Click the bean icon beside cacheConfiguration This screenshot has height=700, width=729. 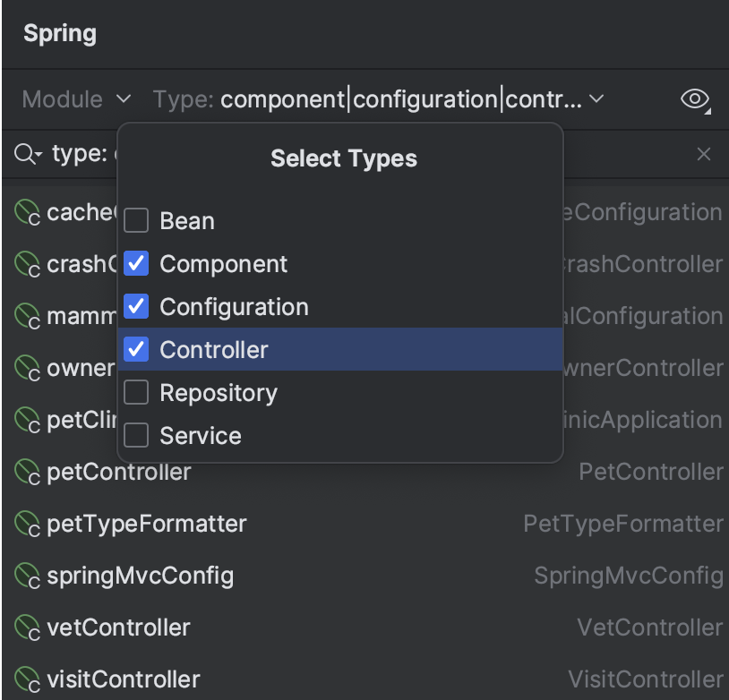[x=25, y=212]
